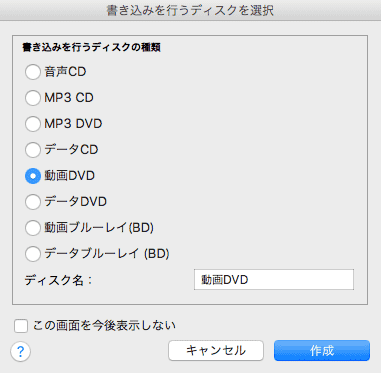The image size is (381, 373).
Task: Click the ディスク名 field label
Action: 58,280
